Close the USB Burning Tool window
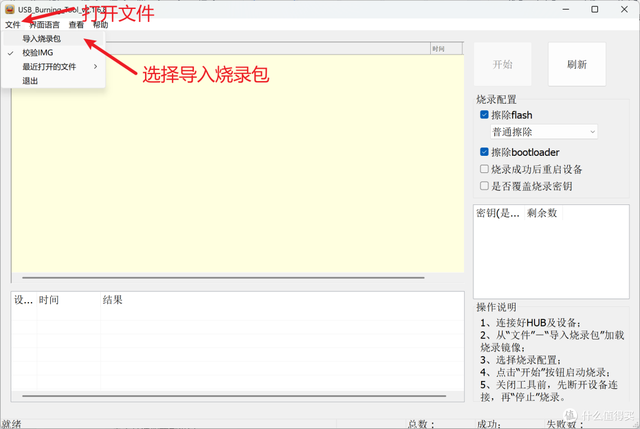Image resolution: width=640 pixels, height=429 pixels. [x=624, y=9]
